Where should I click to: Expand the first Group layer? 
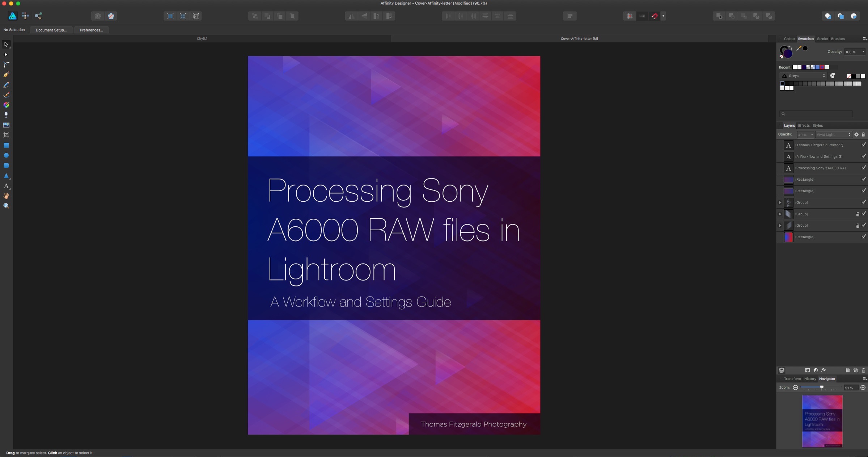780,202
